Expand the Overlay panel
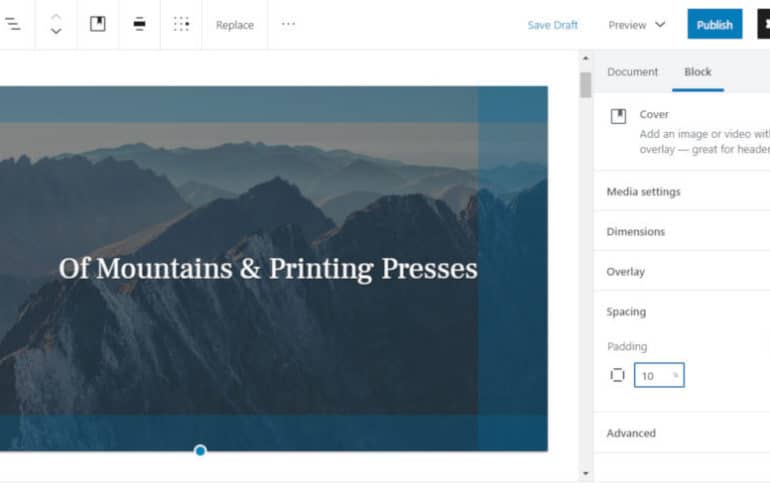 point(682,272)
